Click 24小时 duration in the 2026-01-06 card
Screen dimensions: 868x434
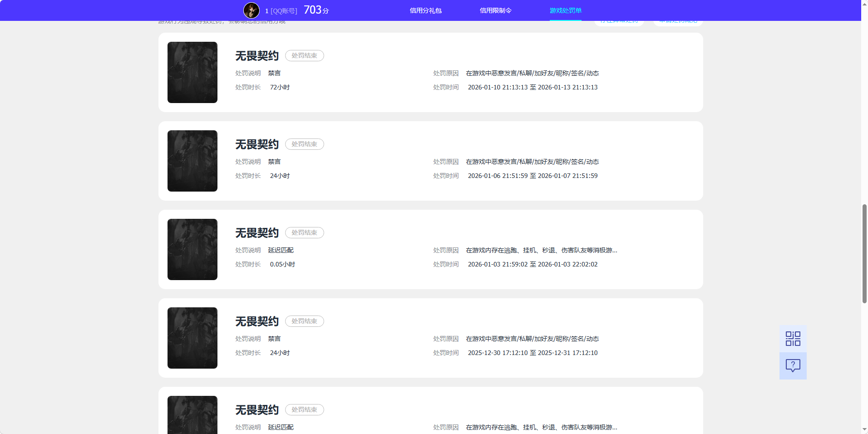280,176
